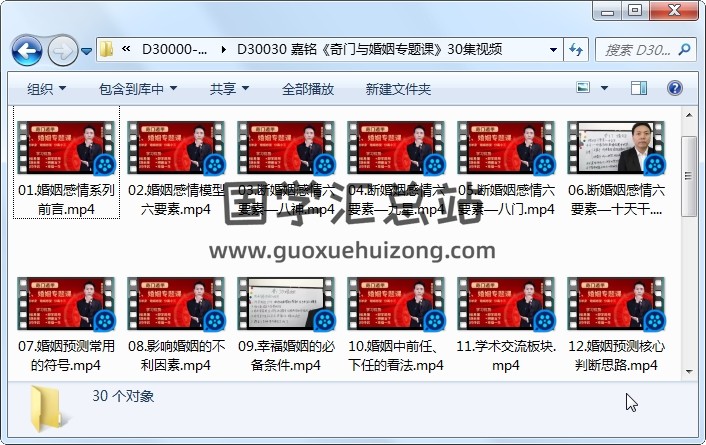Click the folder icon in address bar
This screenshot has height=445, width=706.
coord(106,49)
